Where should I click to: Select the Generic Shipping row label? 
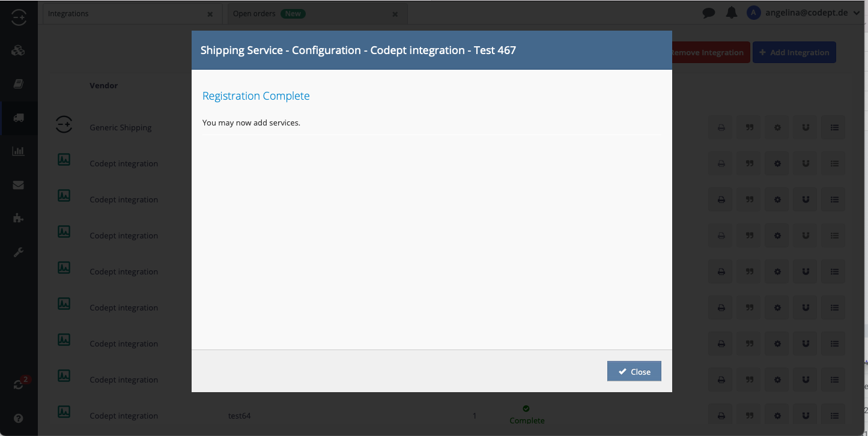pos(121,127)
